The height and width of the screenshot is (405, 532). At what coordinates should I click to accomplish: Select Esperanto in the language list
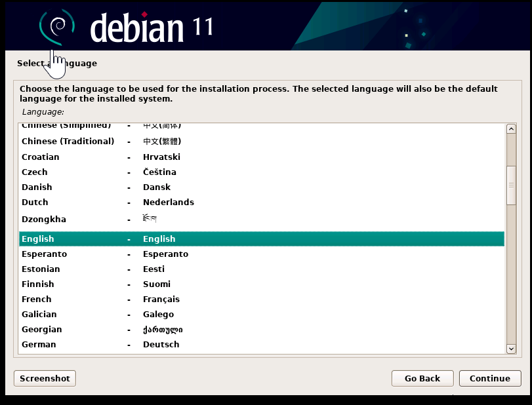pos(262,254)
